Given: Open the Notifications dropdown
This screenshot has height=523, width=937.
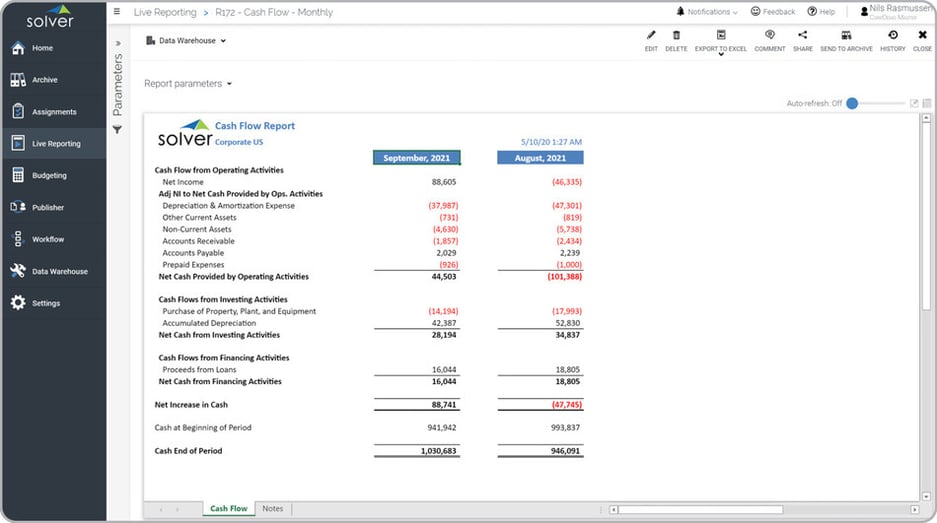Looking at the screenshot, I should click(x=707, y=12).
